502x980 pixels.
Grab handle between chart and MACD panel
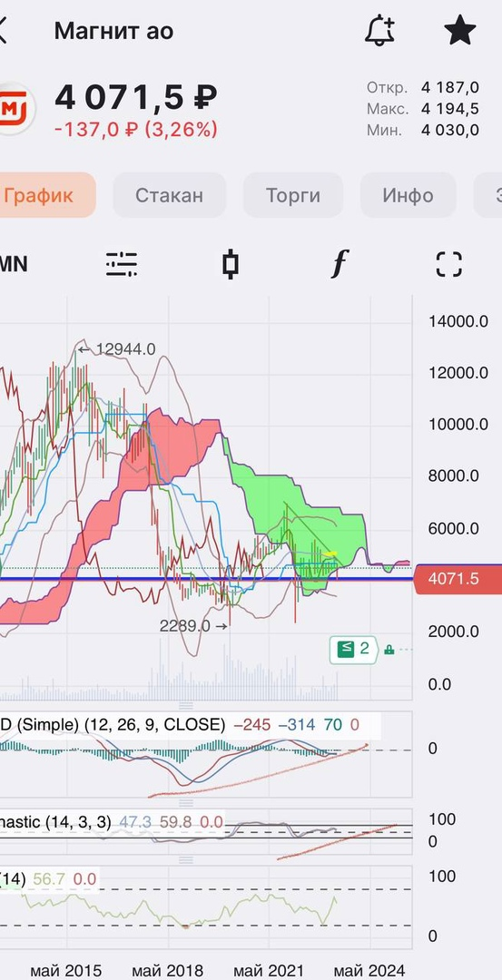point(186,706)
